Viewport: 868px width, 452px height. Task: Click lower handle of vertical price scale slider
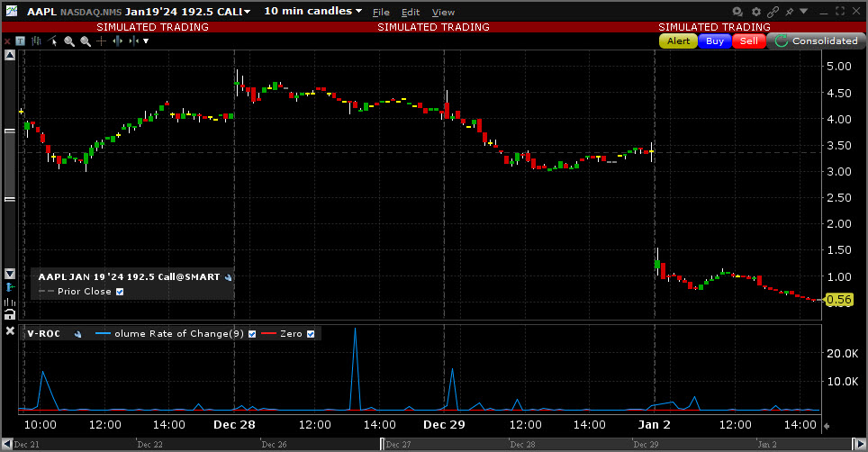[x=10, y=199]
